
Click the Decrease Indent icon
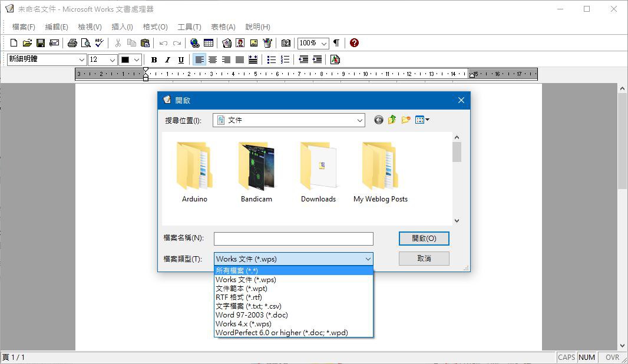303,59
